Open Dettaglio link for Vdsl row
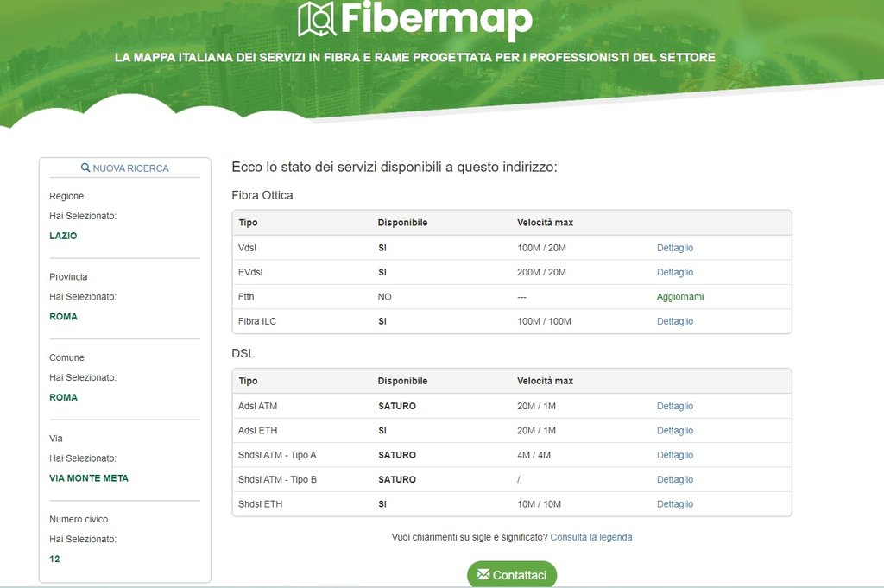This screenshot has width=884, height=588. tap(675, 248)
